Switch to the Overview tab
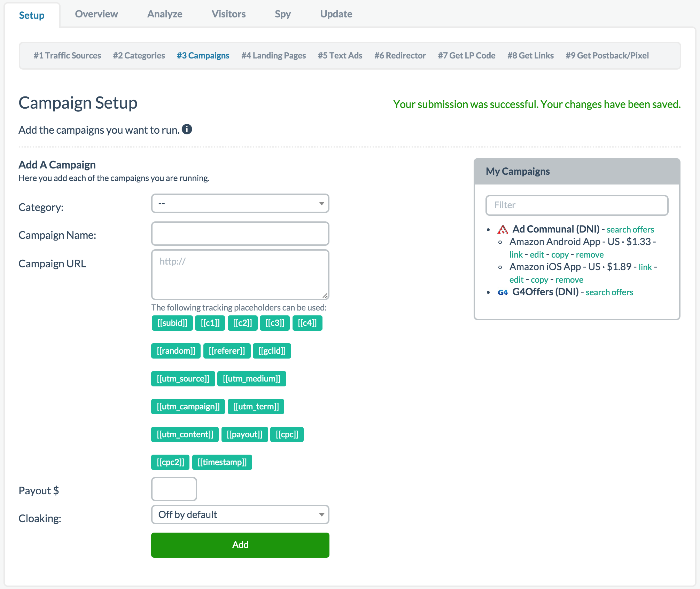This screenshot has height=589, width=700. (x=96, y=14)
